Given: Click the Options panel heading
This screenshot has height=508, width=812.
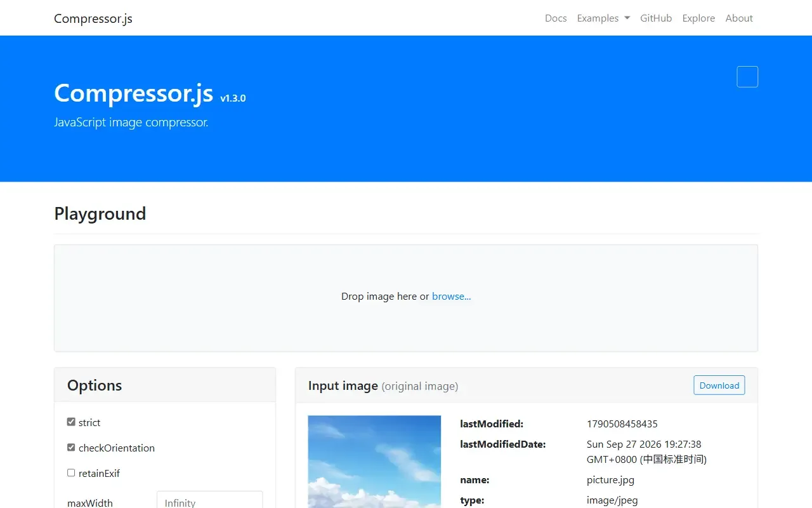Looking at the screenshot, I should click(x=95, y=385).
